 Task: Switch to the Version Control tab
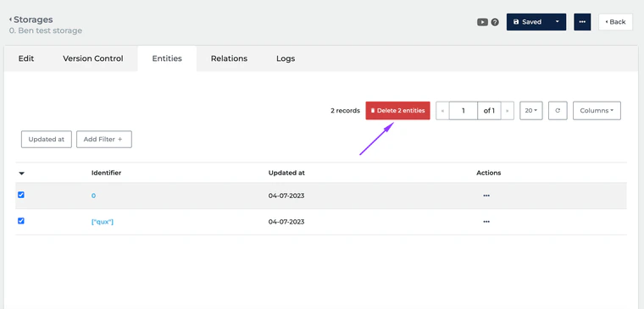pos(93,58)
